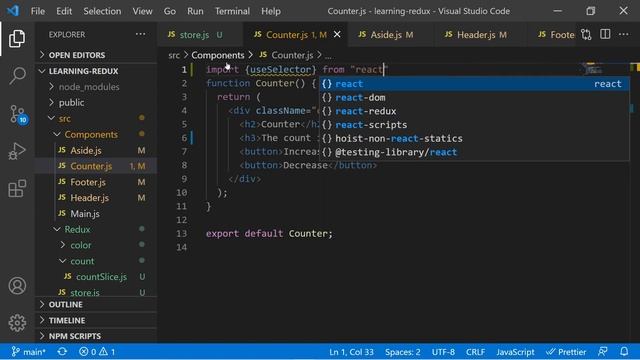Expand the OPEN EDITORS section
This screenshot has height=360, width=640.
96,55
